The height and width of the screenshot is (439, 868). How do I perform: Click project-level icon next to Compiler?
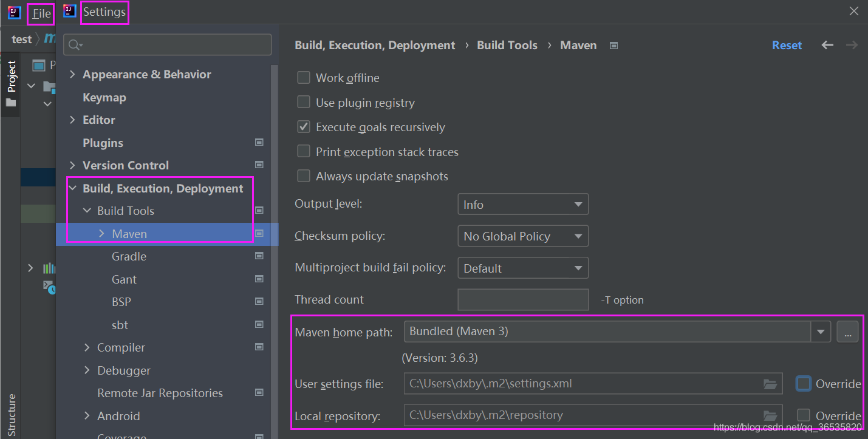[259, 347]
